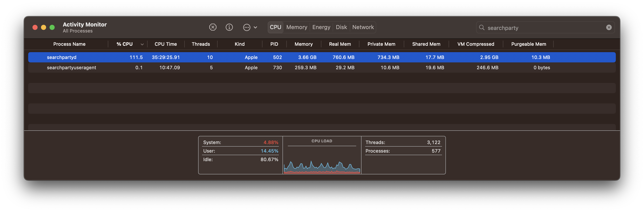This screenshot has width=644, height=212.
Task: Sort by Process Name column
Action: (69, 44)
